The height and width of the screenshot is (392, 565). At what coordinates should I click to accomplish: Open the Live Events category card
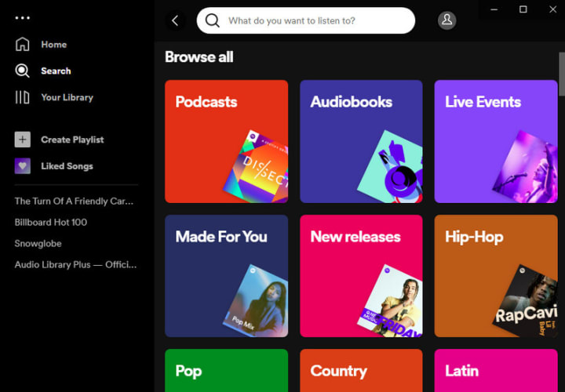(x=496, y=141)
